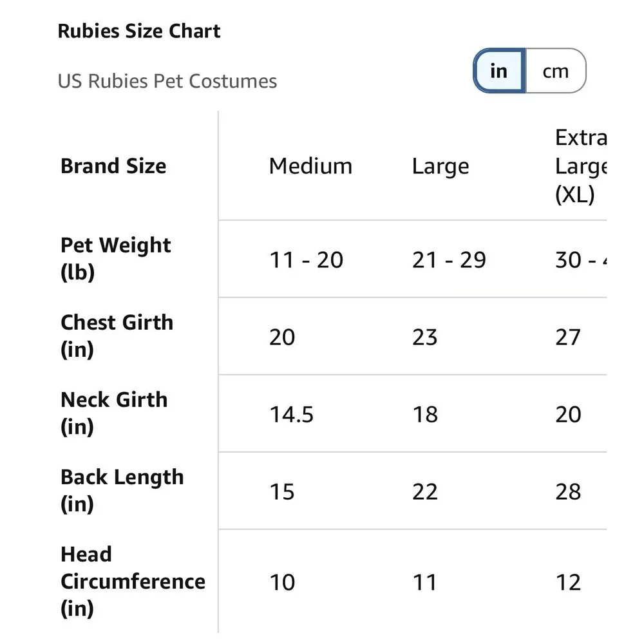Image resolution: width=644 pixels, height=644 pixels.
Task: Click the Neck Girth (in) row label
Action: click(114, 413)
